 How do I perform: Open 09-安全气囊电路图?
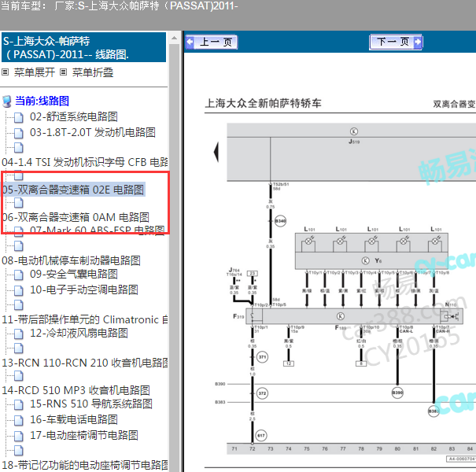click(x=74, y=274)
